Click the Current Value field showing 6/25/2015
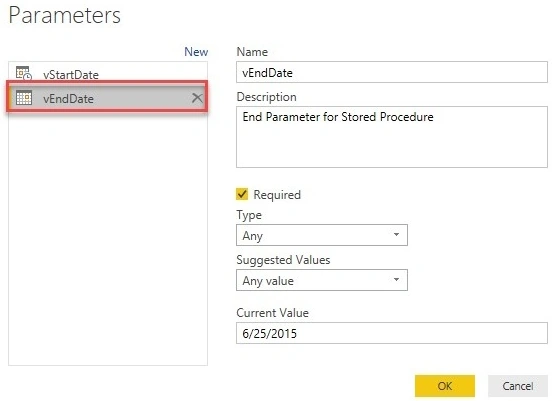This screenshot has width=552, height=401. pyautogui.click(x=392, y=333)
